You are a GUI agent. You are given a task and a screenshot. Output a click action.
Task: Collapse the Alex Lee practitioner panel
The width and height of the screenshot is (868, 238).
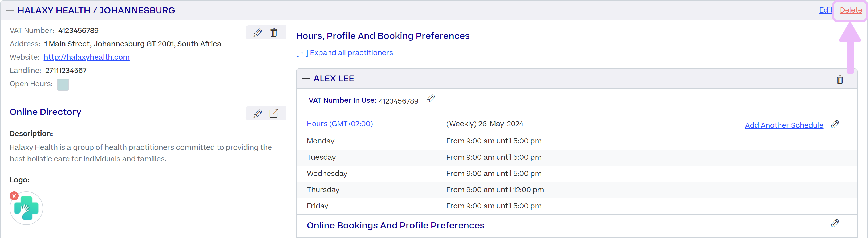click(306, 79)
